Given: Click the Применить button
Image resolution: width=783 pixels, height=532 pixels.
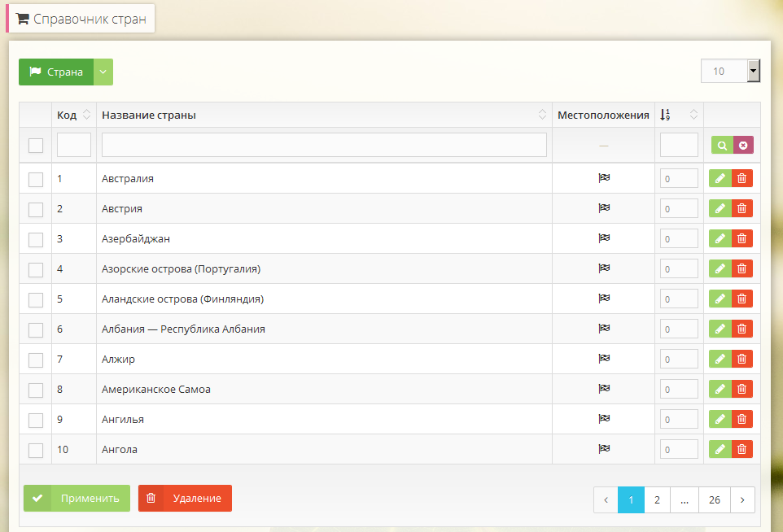Looking at the screenshot, I should tap(77, 498).
